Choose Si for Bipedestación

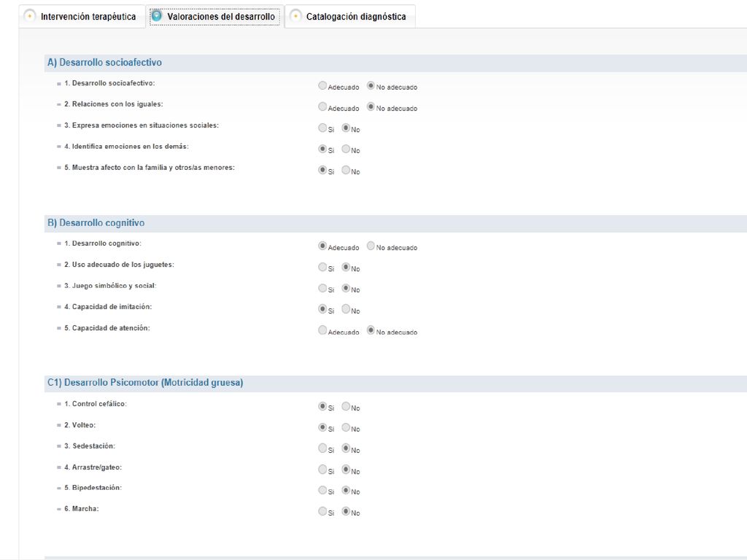click(322, 491)
